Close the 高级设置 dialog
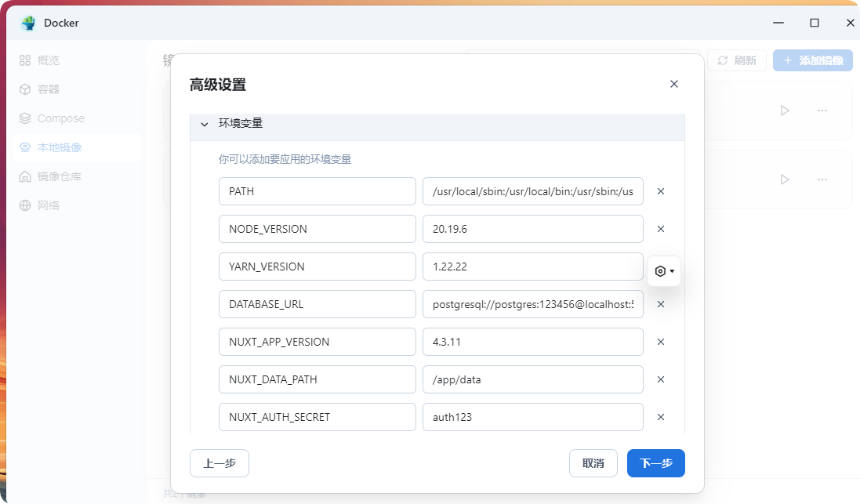The width and height of the screenshot is (860, 504). pyautogui.click(x=674, y=84)
